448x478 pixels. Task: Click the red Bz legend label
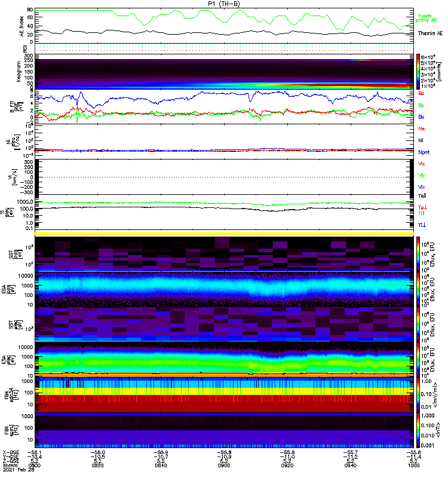click(x=421, y=93)
